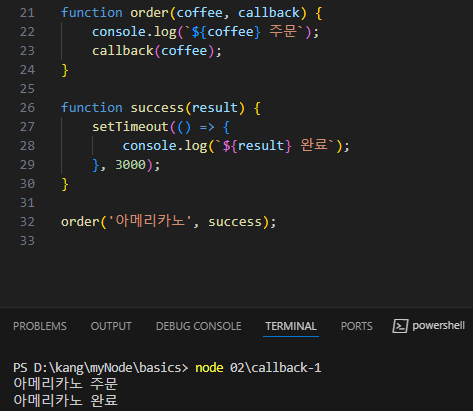The image size is (473, 411).
Task: Click 'success' argument on line 32
Action: [x=235, y=222]
